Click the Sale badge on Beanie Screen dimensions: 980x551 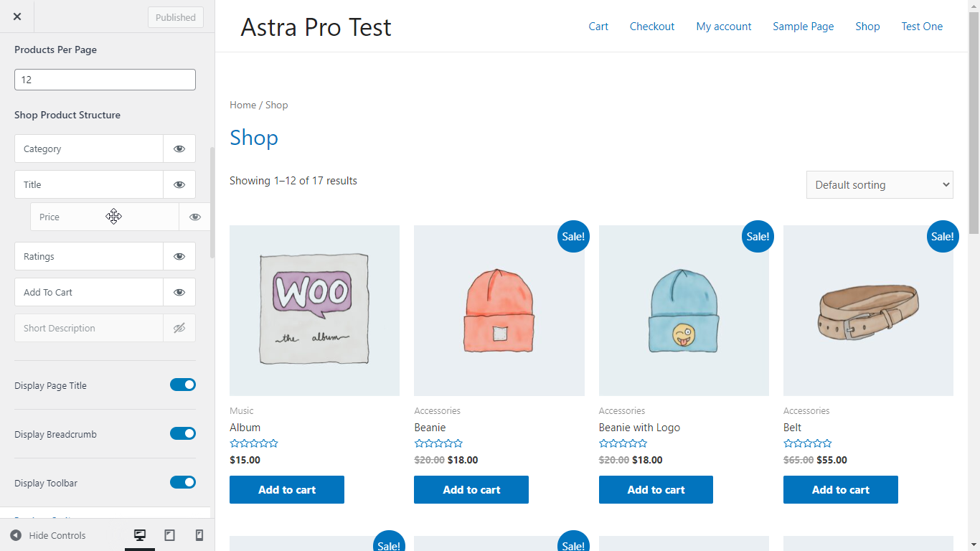coord(573,236)
